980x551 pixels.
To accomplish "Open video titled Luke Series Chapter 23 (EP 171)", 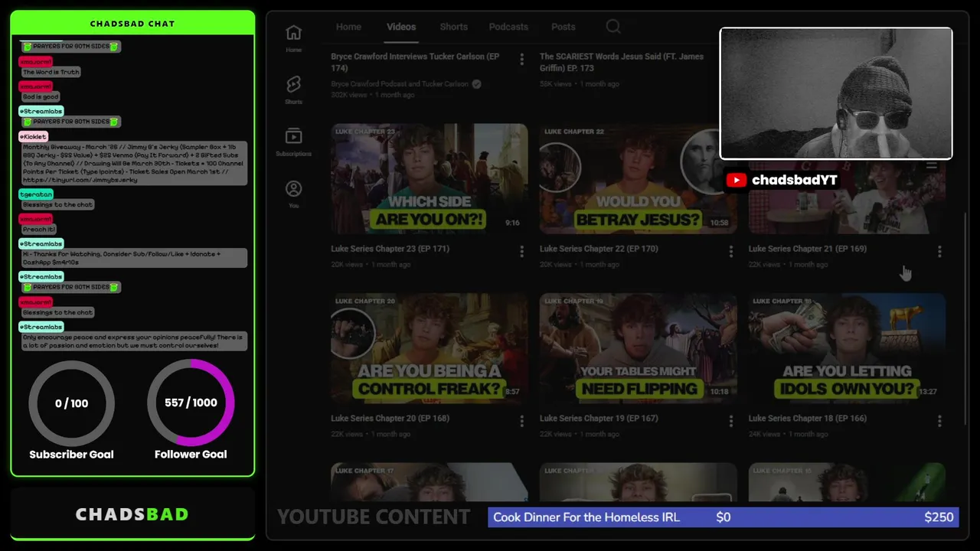I will click(x=390, y=249).
